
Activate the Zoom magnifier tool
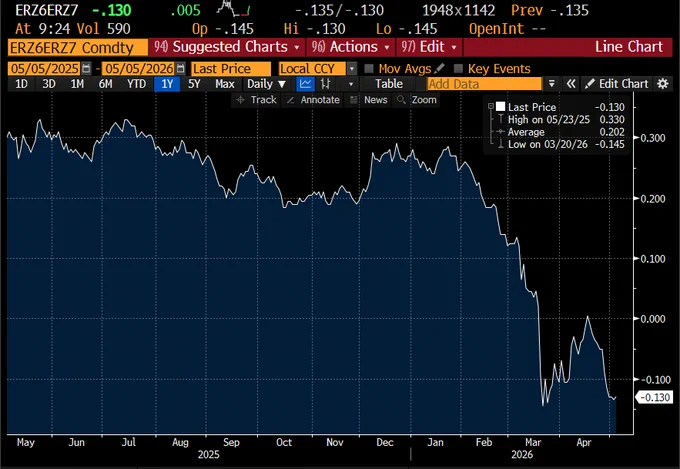(x=417, y=100)
